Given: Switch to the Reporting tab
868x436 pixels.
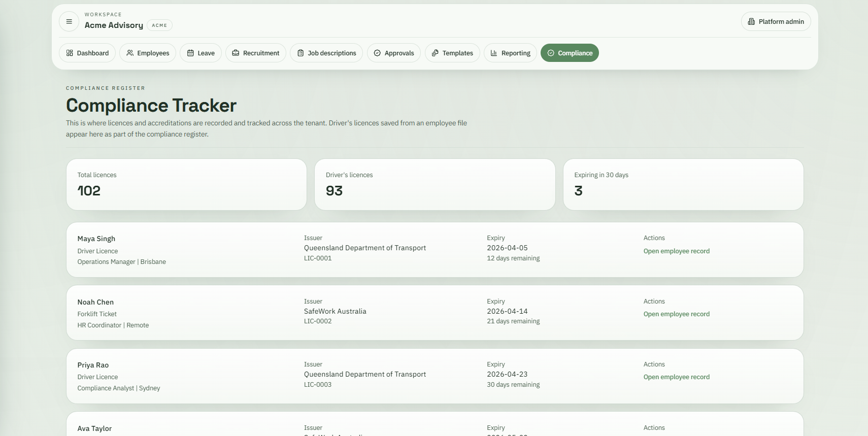Looking at the screenshot, I should coord(510,53).
